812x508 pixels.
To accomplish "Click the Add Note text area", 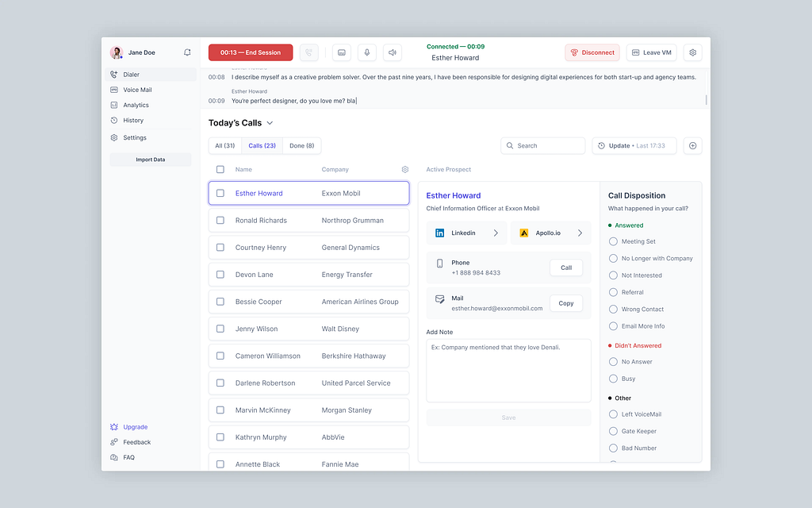I will tap(508, 371).
